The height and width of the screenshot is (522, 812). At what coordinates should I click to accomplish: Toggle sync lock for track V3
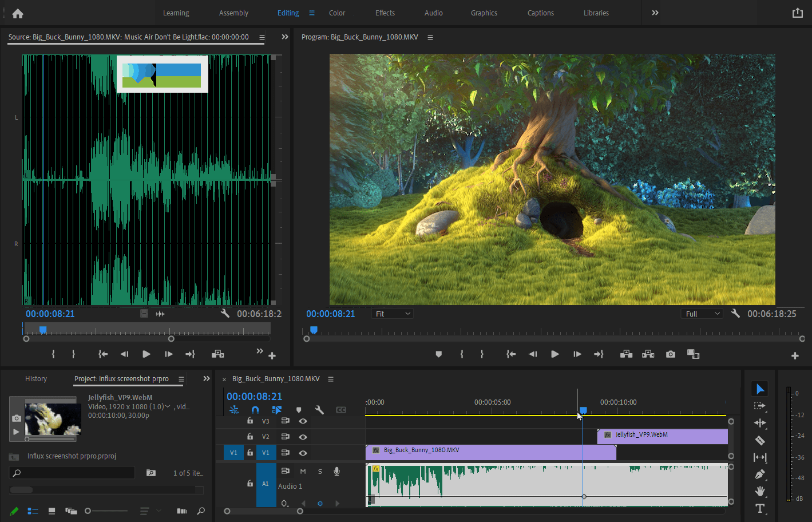285,421
